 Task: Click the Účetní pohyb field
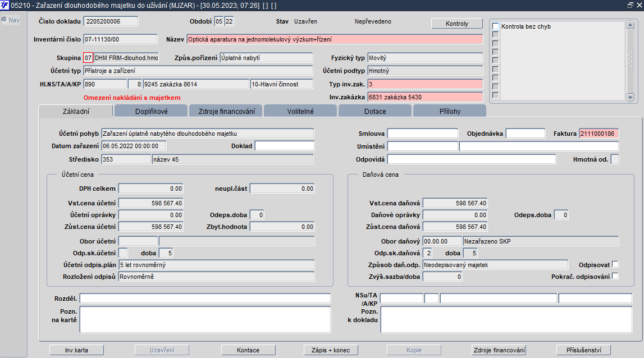207,134
